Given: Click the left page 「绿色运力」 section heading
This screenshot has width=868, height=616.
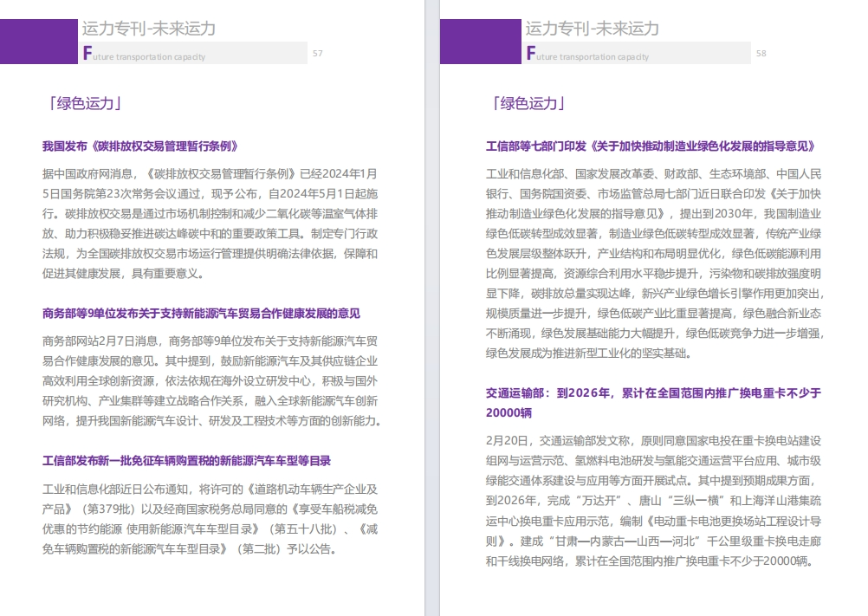Looking at the screenshot, I should coord(85,103).
